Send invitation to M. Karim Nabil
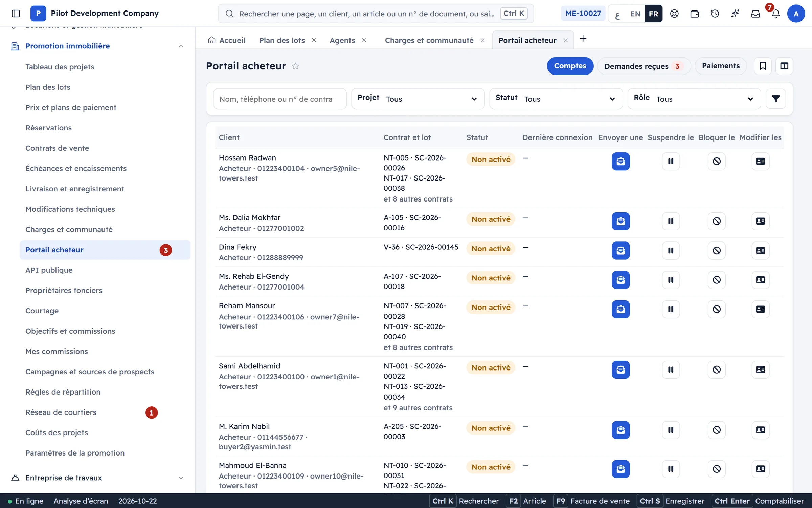Screen dimensions: 812x508 click(x=621, y=430)
